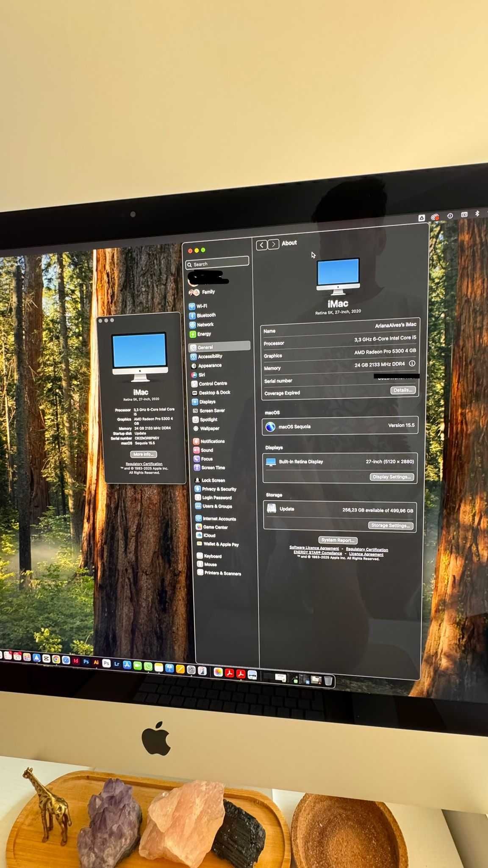This screenshot has width=488, height=868.
Task: Go forward with the right chevron button
Action: [x=274, y=244]
